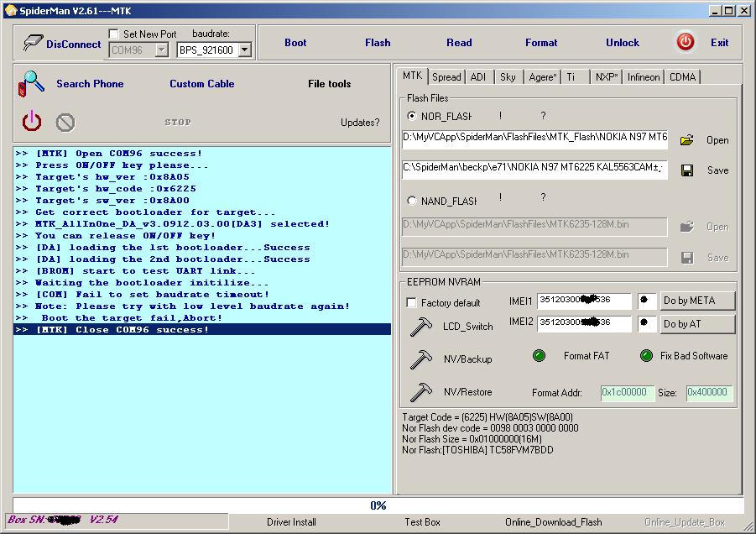The height and width of the screenshot is (534, 756).
Task: Switch to the NXP* tab
Action: (x=607, y=77)
